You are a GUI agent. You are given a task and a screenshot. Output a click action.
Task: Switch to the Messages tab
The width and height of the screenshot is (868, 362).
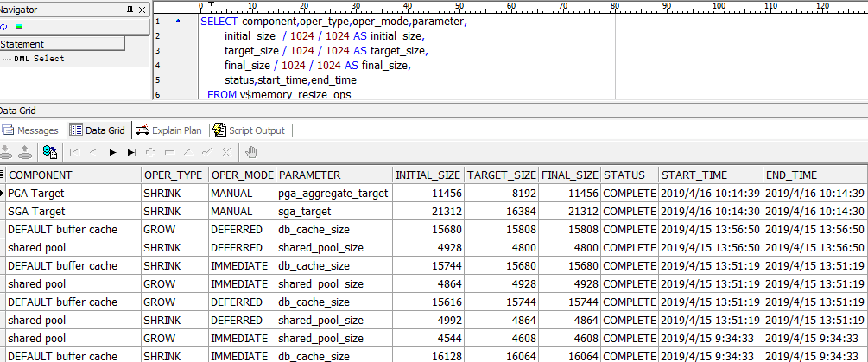pyautogui.click(x=31, y=130)
